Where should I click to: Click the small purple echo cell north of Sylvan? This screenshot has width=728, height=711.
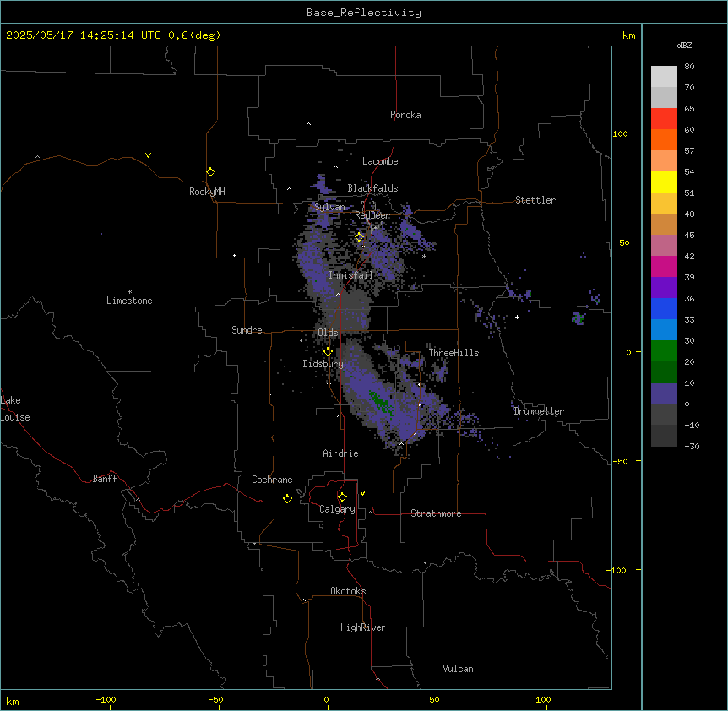(x=322, y=184)
